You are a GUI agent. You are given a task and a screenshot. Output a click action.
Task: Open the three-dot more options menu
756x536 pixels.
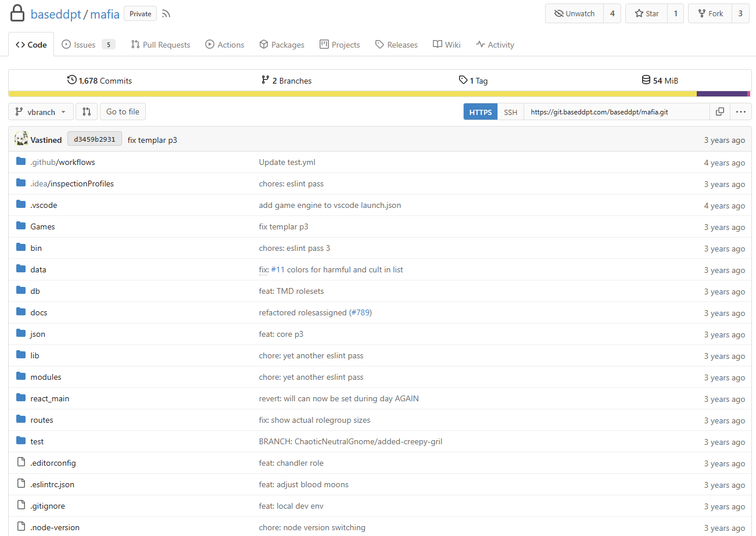point(740,112)
